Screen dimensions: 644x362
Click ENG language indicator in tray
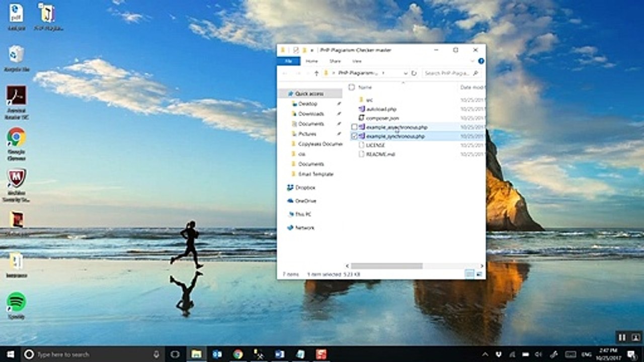tap(587, 354)
